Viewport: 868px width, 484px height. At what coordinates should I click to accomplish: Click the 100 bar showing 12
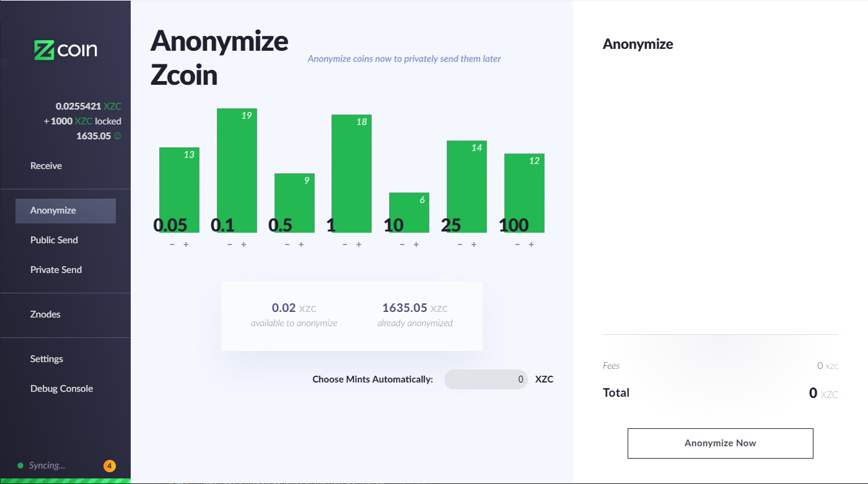tap(524, 193)
